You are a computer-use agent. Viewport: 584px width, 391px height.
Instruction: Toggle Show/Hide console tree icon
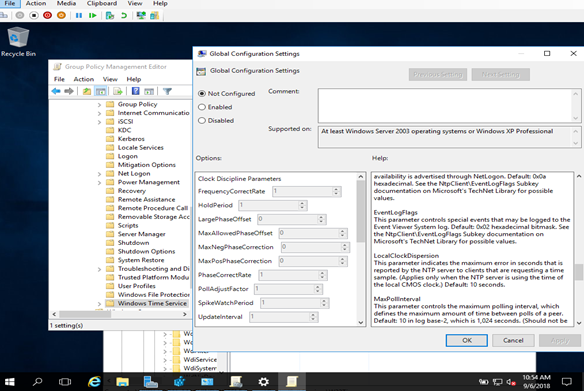pyautogui.click(x=101, y=91)
